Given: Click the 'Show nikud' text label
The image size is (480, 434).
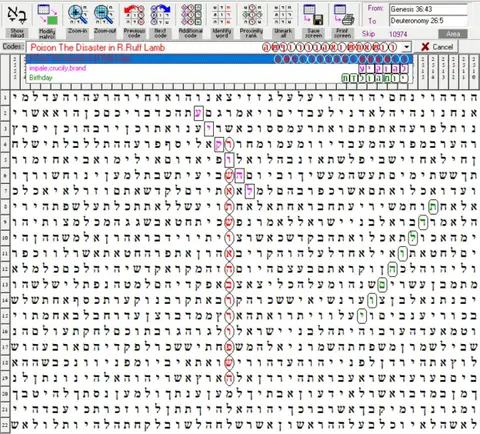Looking at the screenshot, I should 17,33.
